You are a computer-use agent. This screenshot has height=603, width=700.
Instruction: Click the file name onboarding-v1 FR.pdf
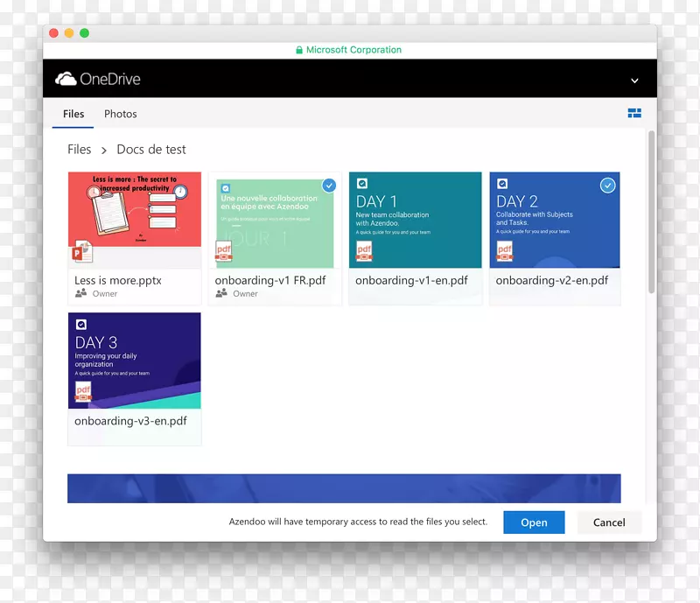click(x=270, y=281)
